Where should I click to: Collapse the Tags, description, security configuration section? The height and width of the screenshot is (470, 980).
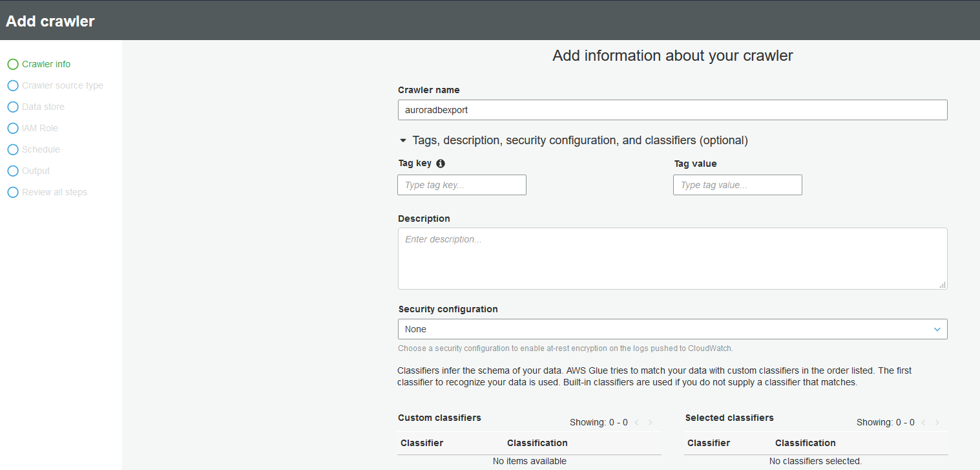tap(403, 140)
